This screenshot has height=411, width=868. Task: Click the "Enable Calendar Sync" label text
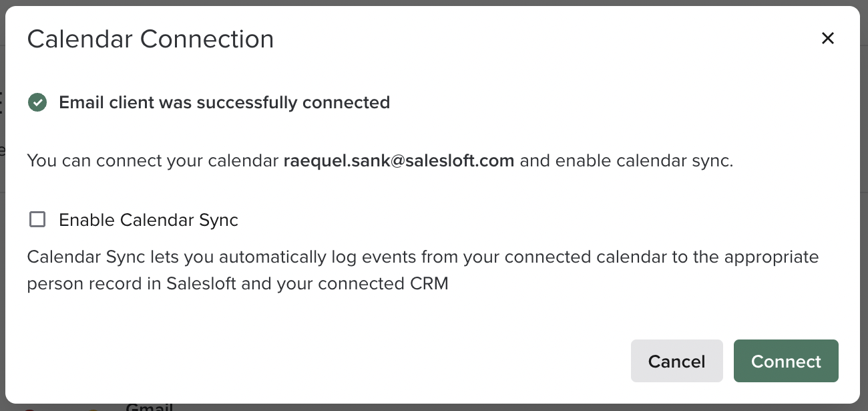(148, 220)
